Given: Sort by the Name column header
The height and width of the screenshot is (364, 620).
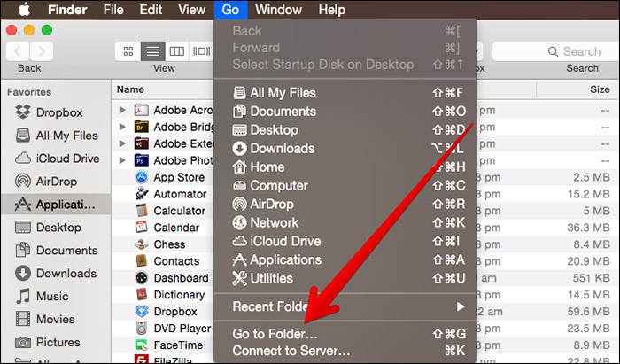Looking at the screenshot, I should pyautogui.click(x=130, y=89).
